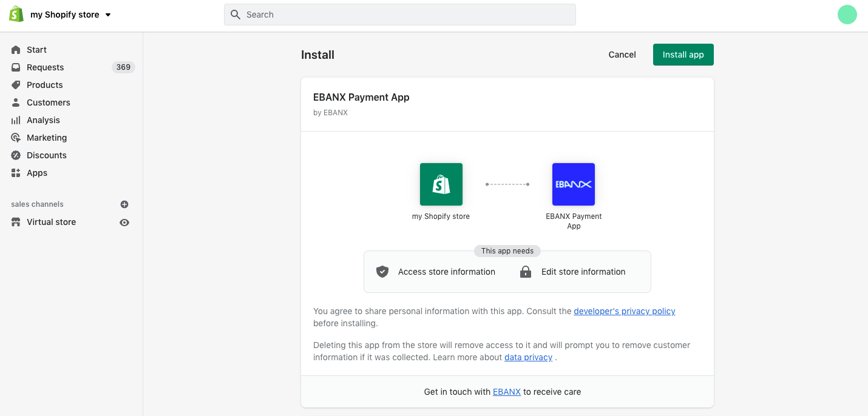This screenshot has height=416, width=868.
Task: Go to Virtual store sales channel
Action: pyautogui.click(x=51, y=222)
